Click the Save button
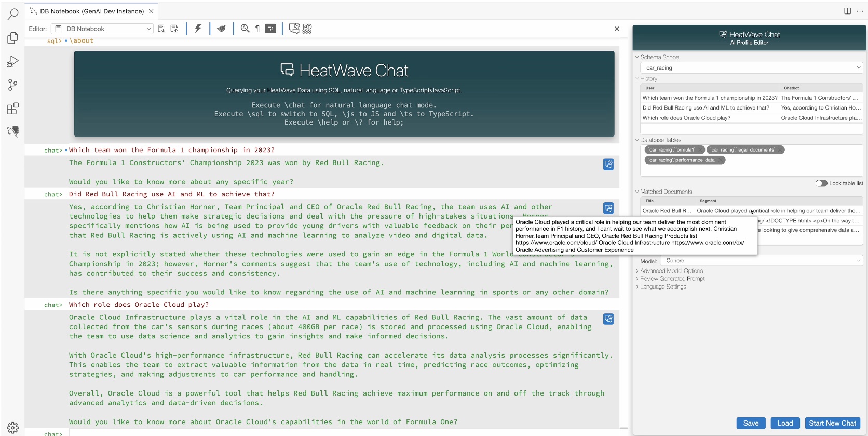Viewport: 868px width, 436px height. point(751,424)
